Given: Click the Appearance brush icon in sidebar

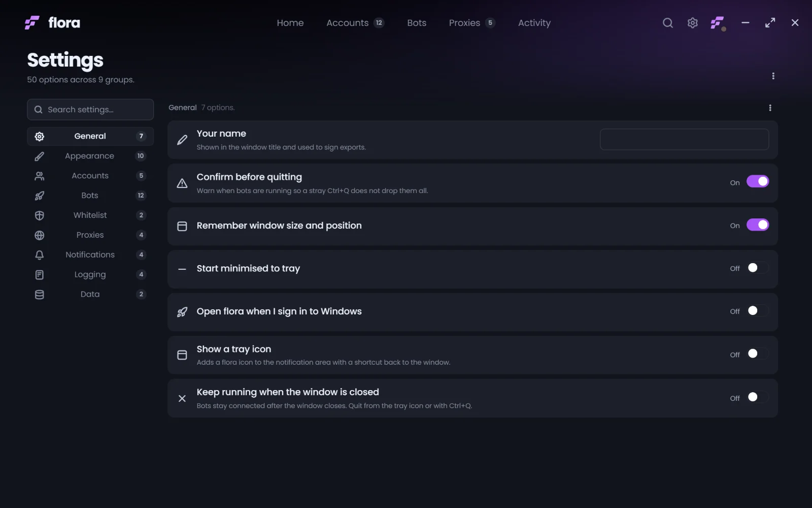Looking at the screenshot, I should (40, 156).
